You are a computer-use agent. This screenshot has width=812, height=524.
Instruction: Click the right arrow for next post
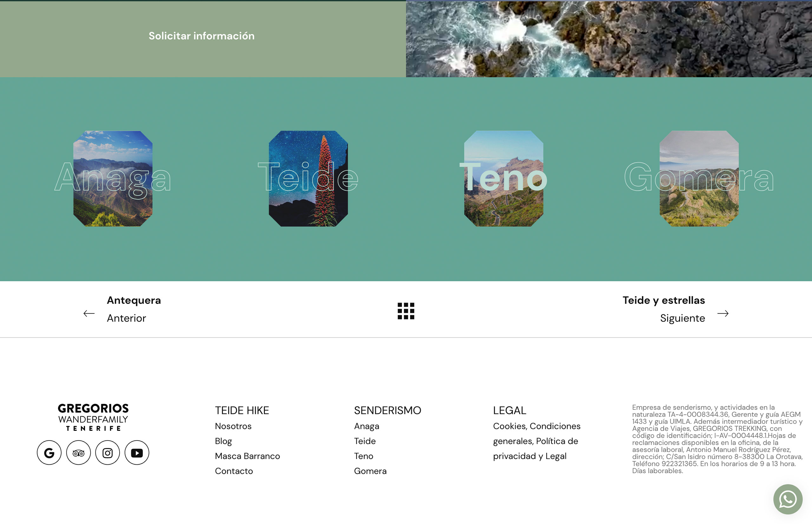pos(723,313)
